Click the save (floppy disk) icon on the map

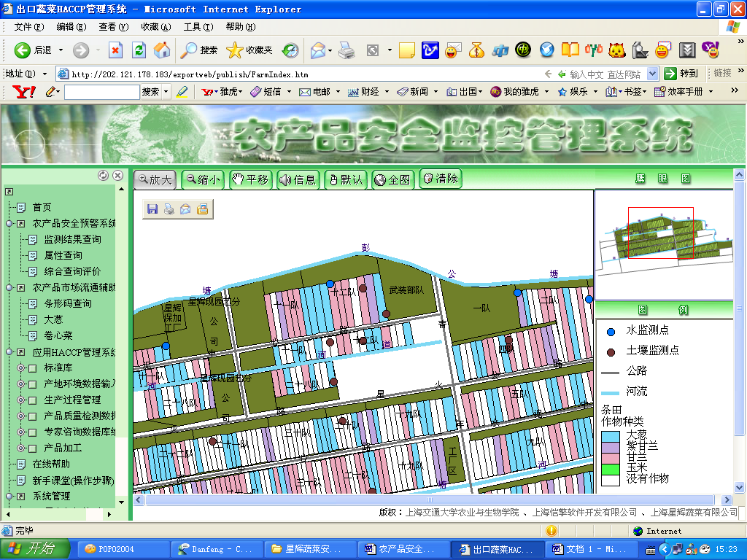point(152,209)
